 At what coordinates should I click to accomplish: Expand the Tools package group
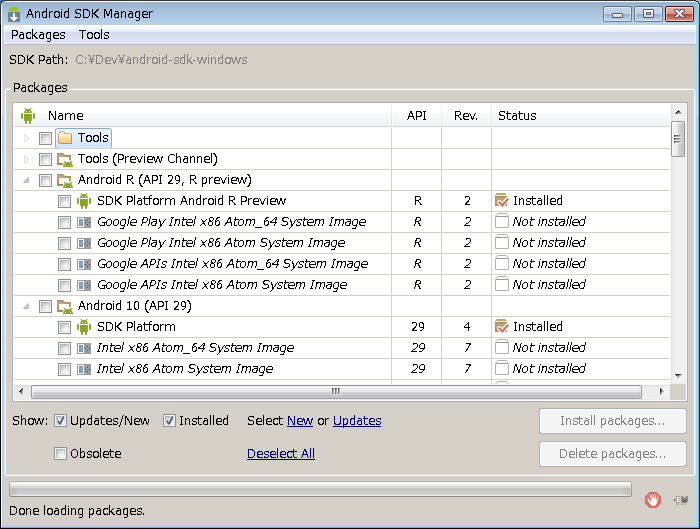click(x=27, y=138)
